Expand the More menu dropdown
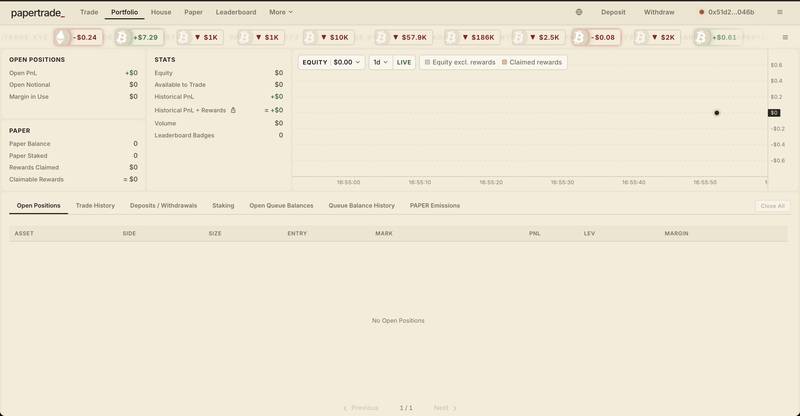Image resolution: width=800 pixels, height=416 pixels. pyautogui.click(x=281, y=12)
